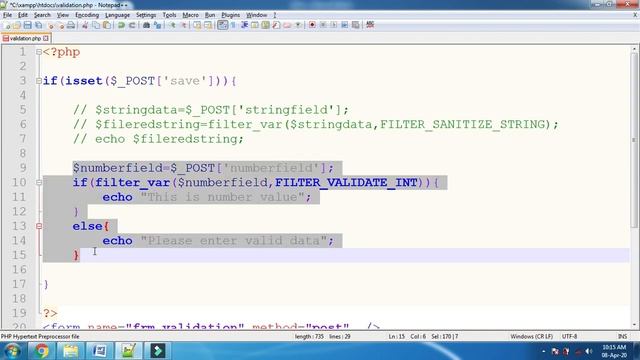640x360 pixels.
Task: Click the scrollbar up arrow
Action: pyautogui.click(x=634, y=49)
